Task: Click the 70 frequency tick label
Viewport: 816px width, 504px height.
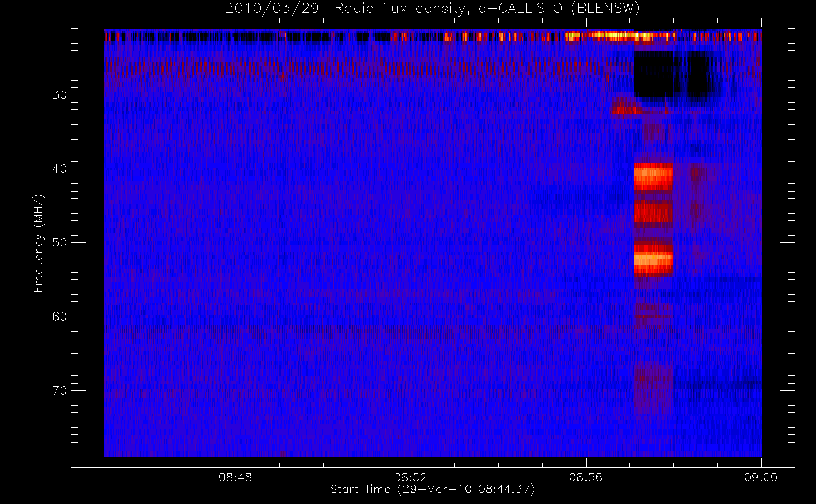Action: coord(60,391)
